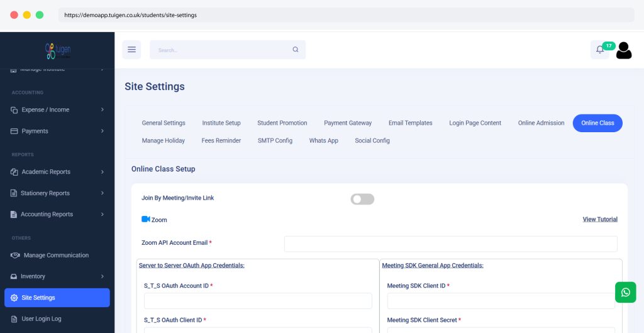The width and height of the screenshot is (644, 333).
Task: Expand the Inventory sidebar section
Action: click(x=57, y=276)
